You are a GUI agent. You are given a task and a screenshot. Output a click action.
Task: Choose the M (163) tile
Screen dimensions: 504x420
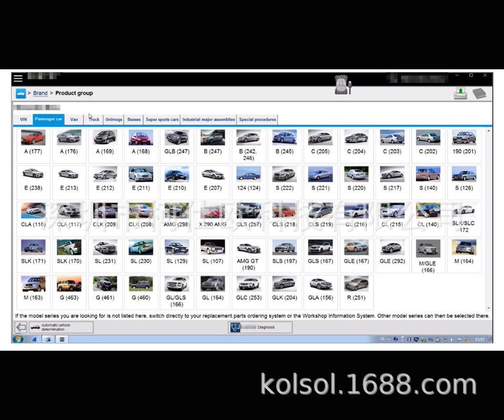pyautogui.click(x=33, y=292)
